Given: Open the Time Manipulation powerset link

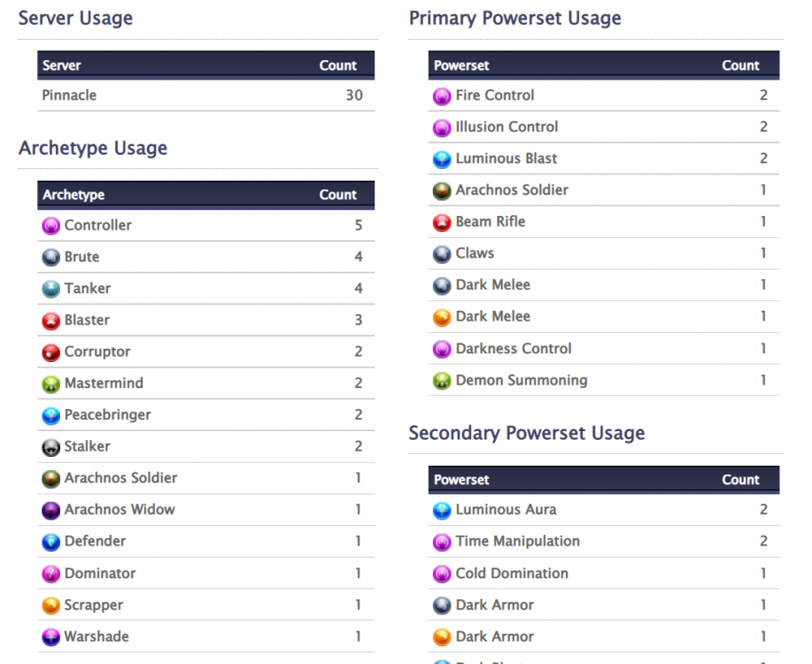Looking at the screenshot, I should (x=517, y=541).
